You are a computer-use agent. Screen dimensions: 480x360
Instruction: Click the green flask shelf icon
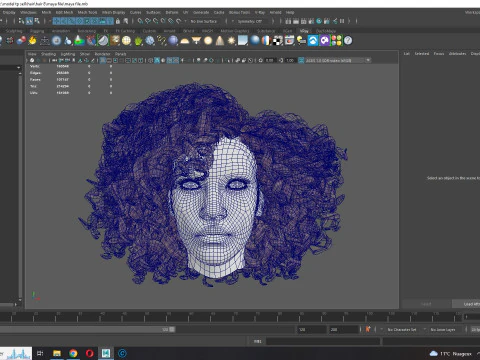coord(80,40)
